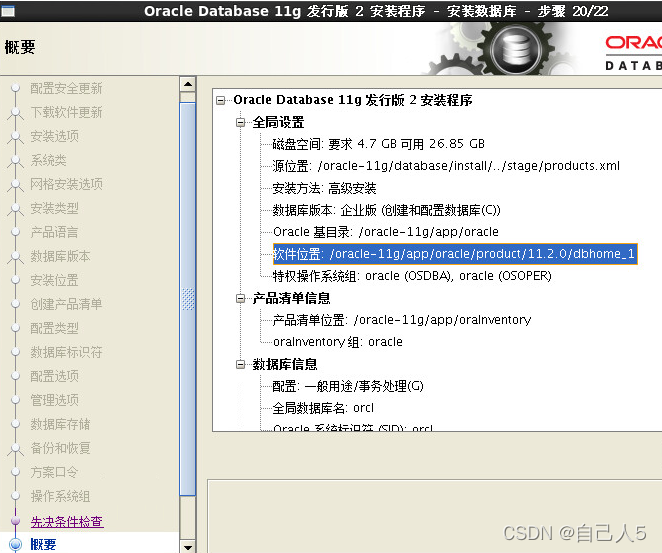Image resolution: width=662 pixels, height=553 pixels.
Task: Select the 数据库版本: 企业版 row
Action: (x=386, y=210)
